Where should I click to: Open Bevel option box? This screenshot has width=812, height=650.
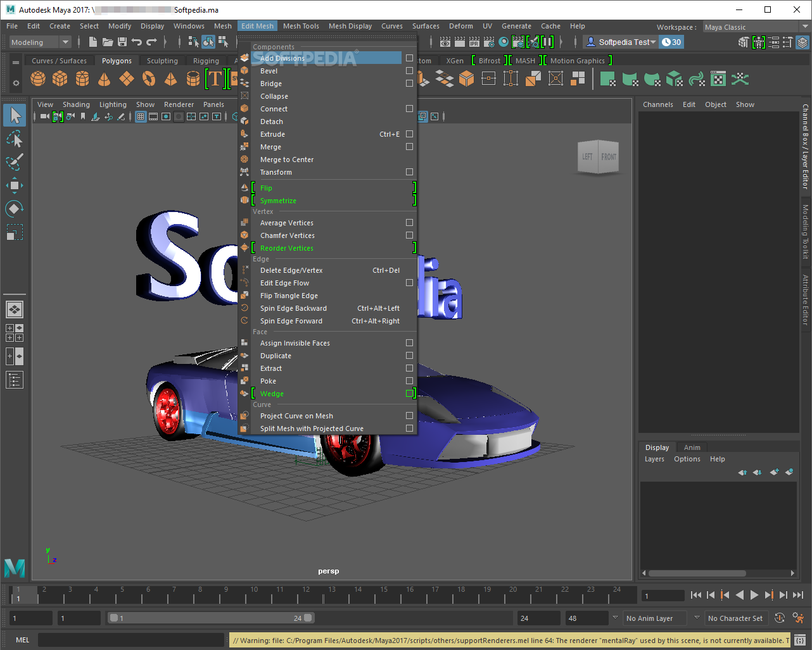(x=409, y=70)
